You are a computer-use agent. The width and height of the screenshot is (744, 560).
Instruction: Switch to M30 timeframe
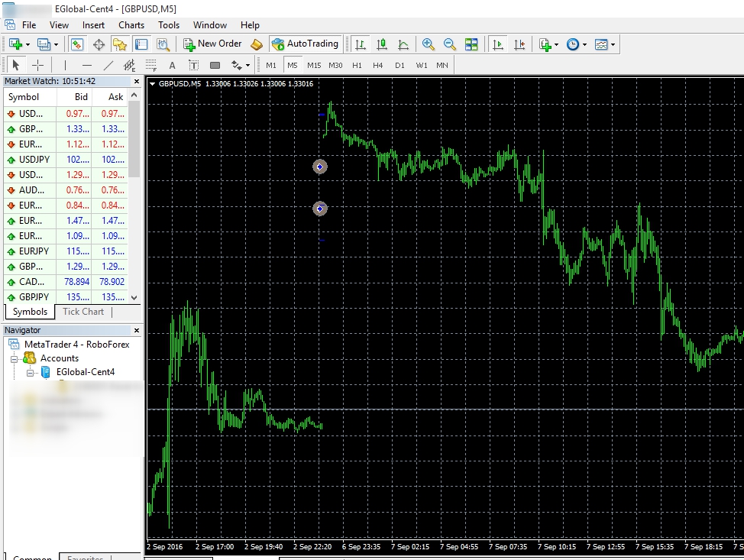click(x=335, y=65)
